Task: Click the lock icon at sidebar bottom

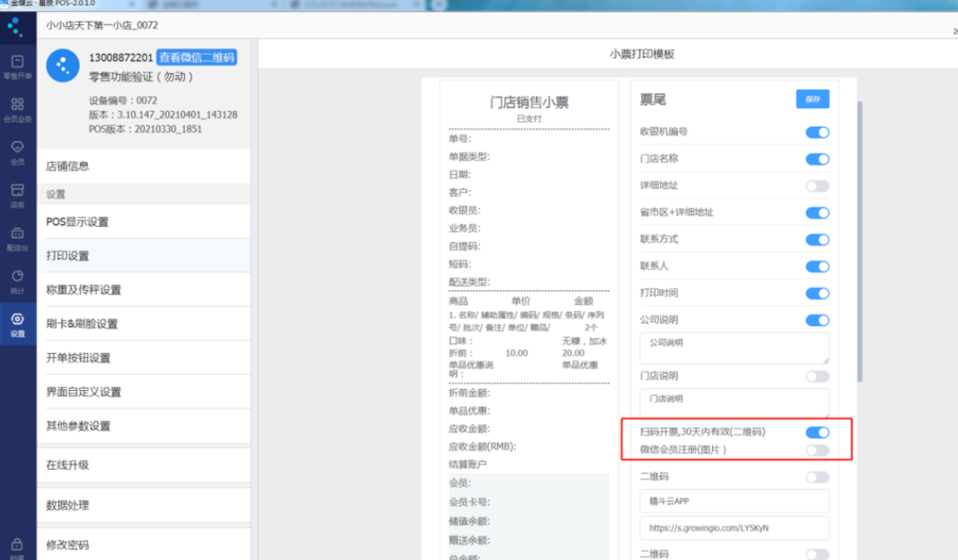Action: click(18, 544)
